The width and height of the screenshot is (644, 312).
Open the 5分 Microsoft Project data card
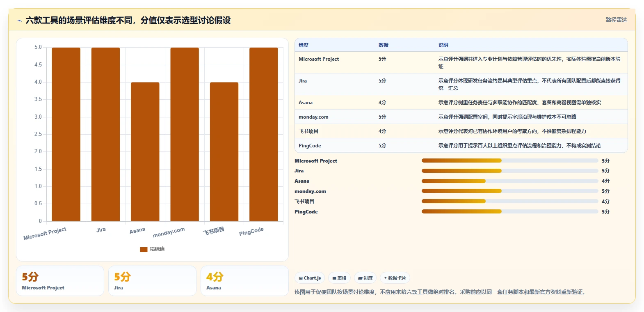(60, 281)
